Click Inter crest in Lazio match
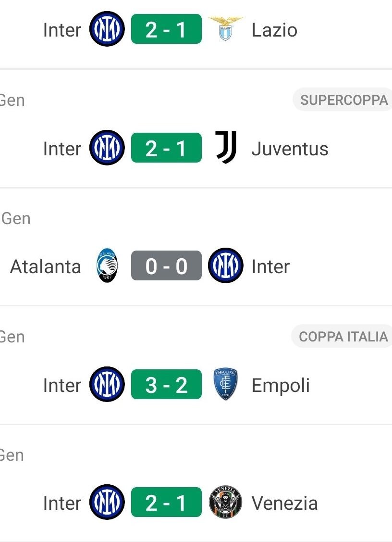Image resolution: width=392 pixels, height=542 pixels. point(107,29)
